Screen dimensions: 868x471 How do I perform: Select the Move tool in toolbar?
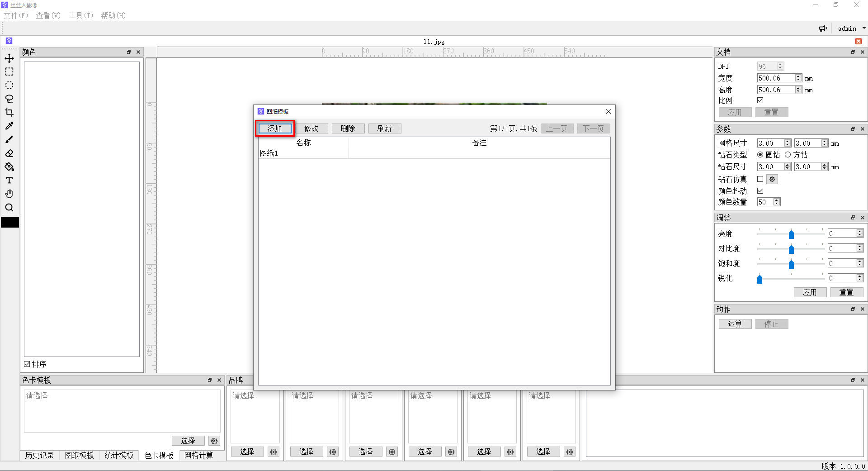pyautogui.click(x=9, y=58)
